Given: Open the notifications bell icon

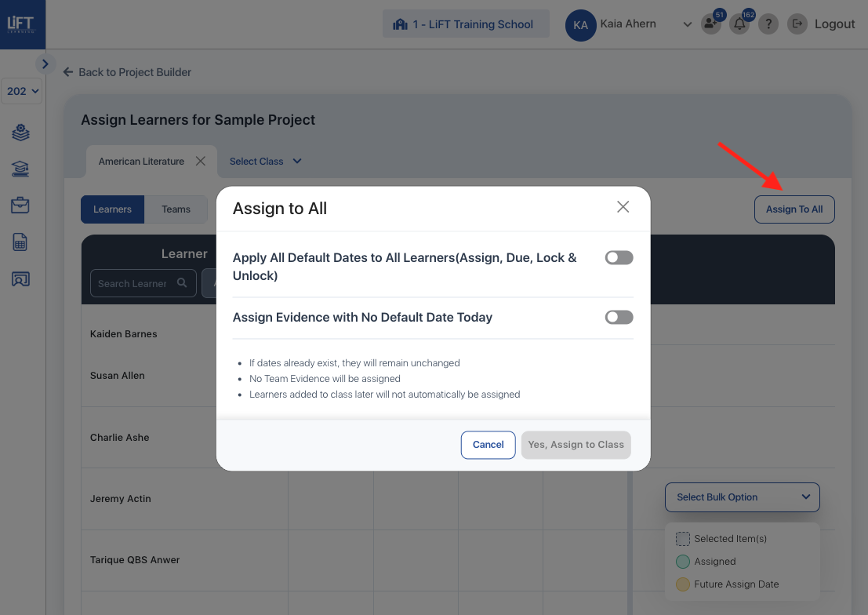Looking at the screenshot, I should (739, 24).
